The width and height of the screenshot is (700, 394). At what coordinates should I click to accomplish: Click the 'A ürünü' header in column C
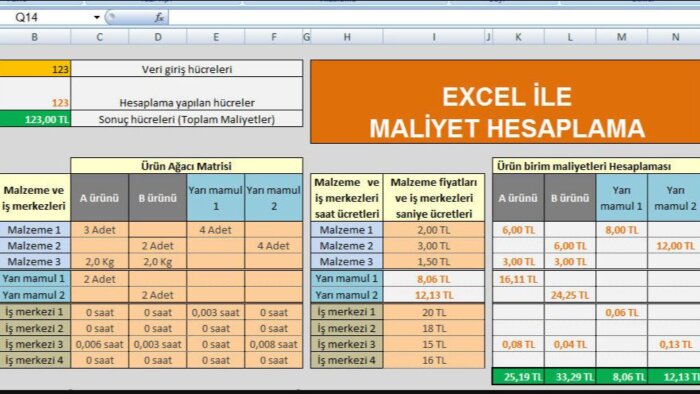100,198
